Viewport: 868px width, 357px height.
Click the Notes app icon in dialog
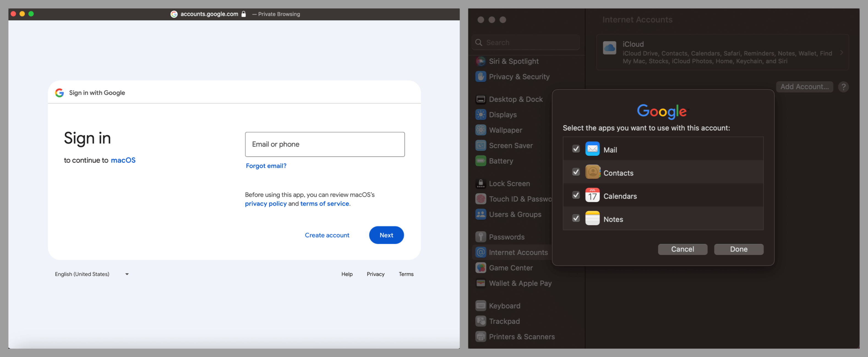coord(592,218)
